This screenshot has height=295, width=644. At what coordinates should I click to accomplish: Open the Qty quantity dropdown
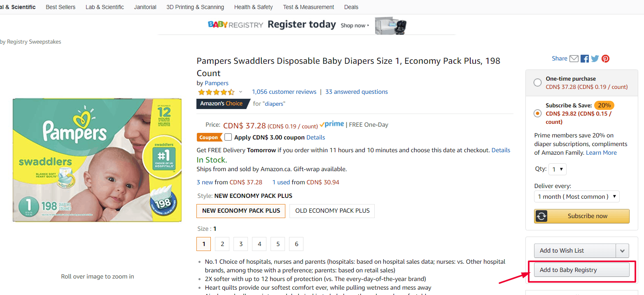point(558,169)
